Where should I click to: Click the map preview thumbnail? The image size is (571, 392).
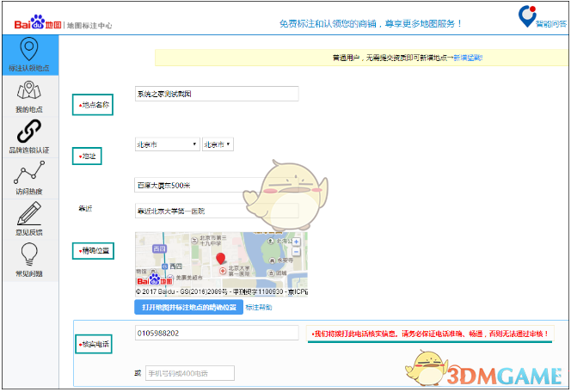pos(221,264)
